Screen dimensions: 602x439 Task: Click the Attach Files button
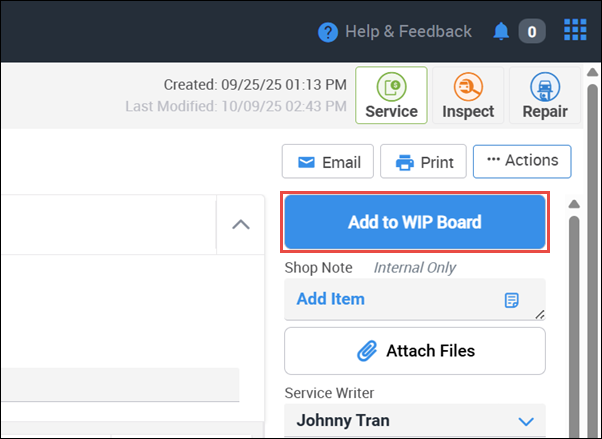[x=415, y=351]
